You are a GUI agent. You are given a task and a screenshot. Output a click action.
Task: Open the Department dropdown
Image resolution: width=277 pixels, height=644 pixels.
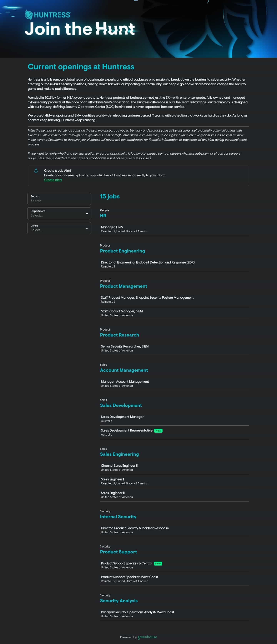[x=59, y=213]
